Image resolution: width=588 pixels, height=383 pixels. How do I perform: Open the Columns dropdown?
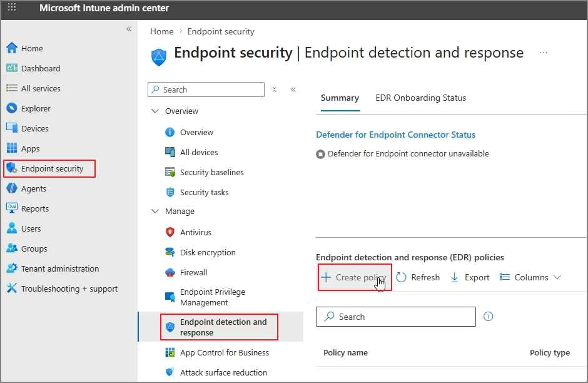coord(530,277)
